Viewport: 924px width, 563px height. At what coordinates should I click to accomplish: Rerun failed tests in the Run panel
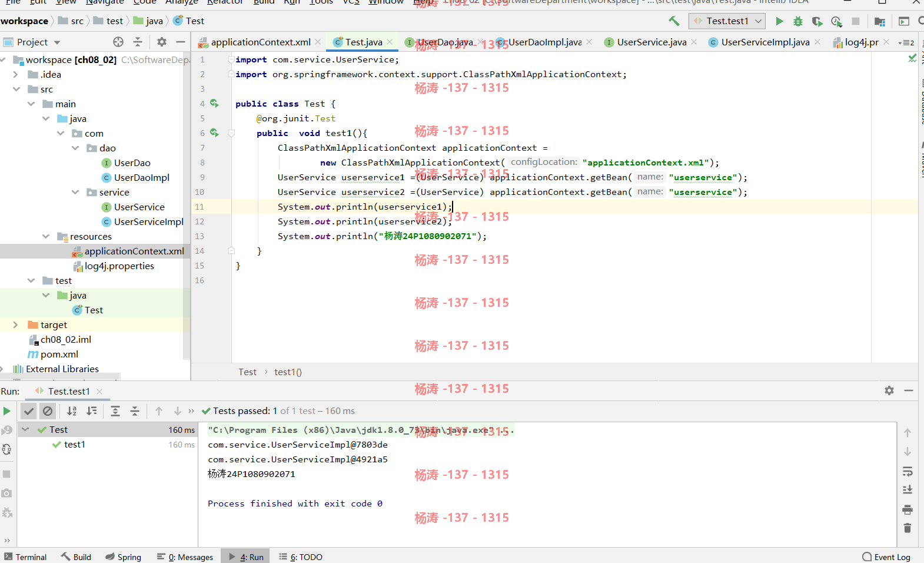pos(6,430)
